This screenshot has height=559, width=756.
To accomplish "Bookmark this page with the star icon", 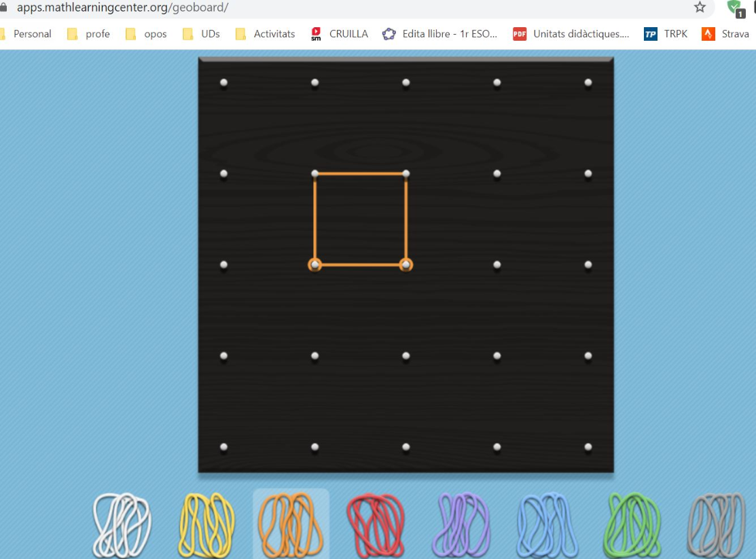I will pos(700,7).
